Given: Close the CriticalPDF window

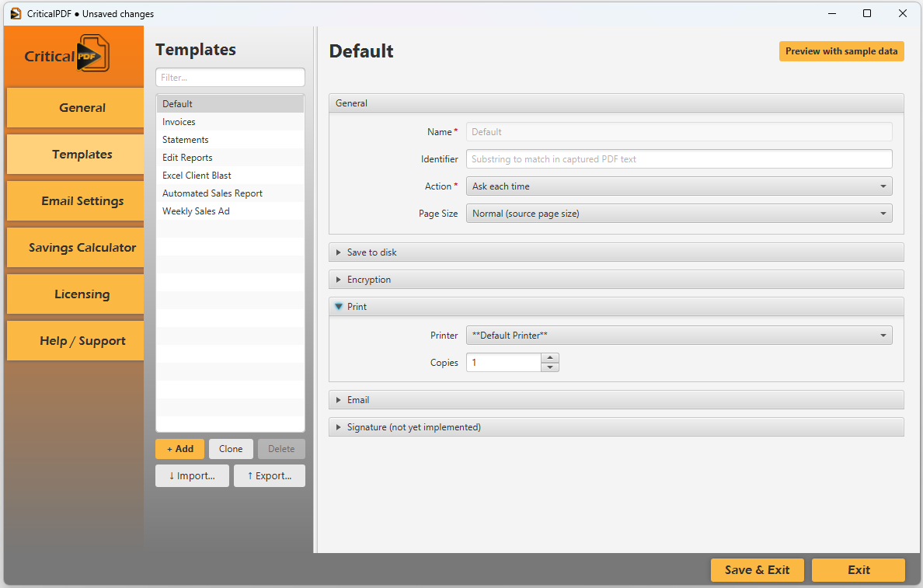Looking at the screenshot, I should click(x=902, y=13).
